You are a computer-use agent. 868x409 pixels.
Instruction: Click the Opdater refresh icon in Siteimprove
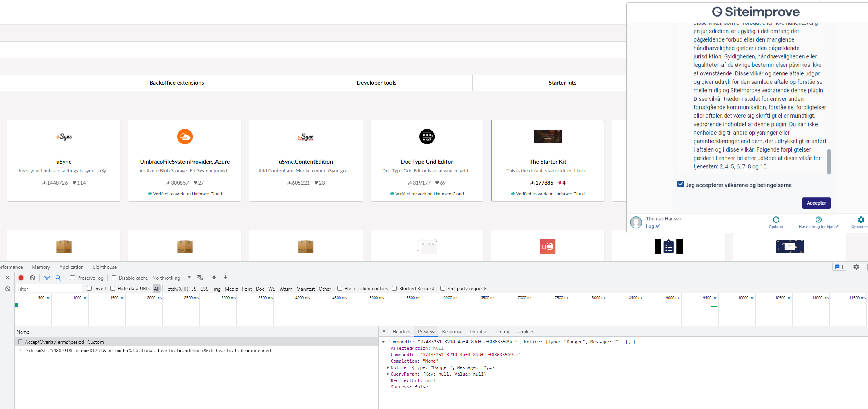776,220
